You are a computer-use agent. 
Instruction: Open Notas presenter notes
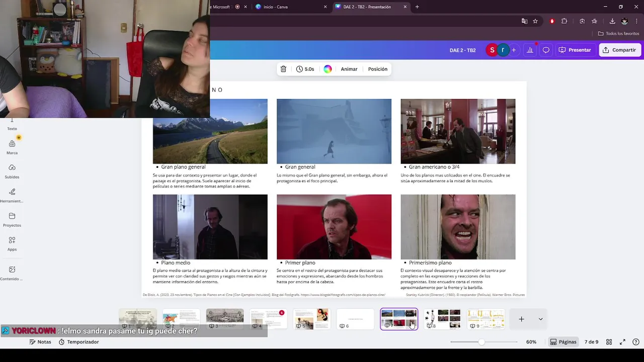point(40,342)
